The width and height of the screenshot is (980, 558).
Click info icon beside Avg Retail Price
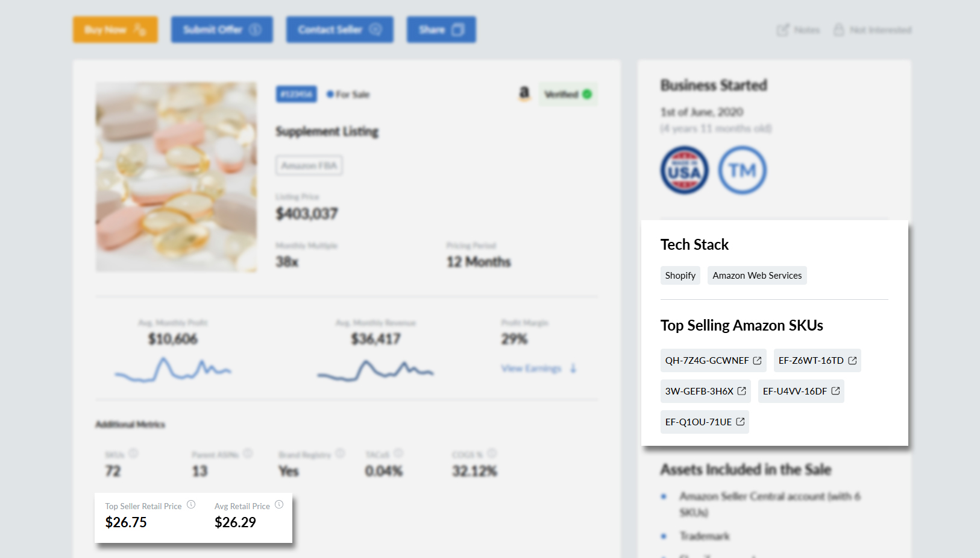point(279,504)
